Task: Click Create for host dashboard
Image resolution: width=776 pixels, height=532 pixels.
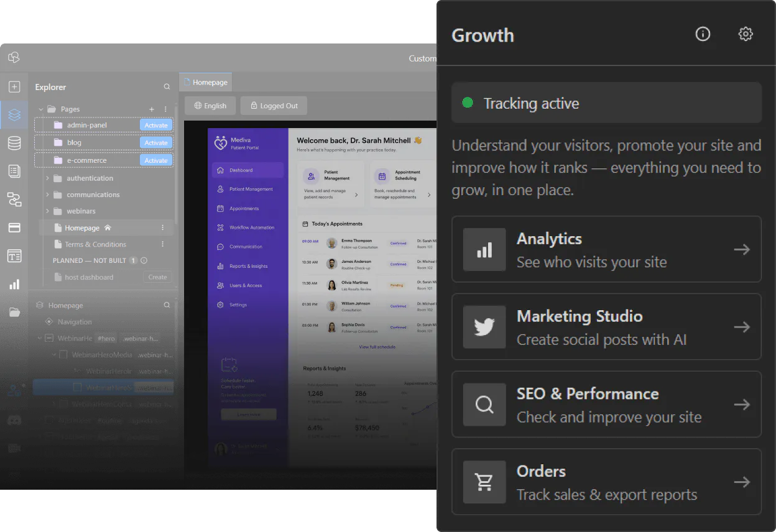Action: 157,277
